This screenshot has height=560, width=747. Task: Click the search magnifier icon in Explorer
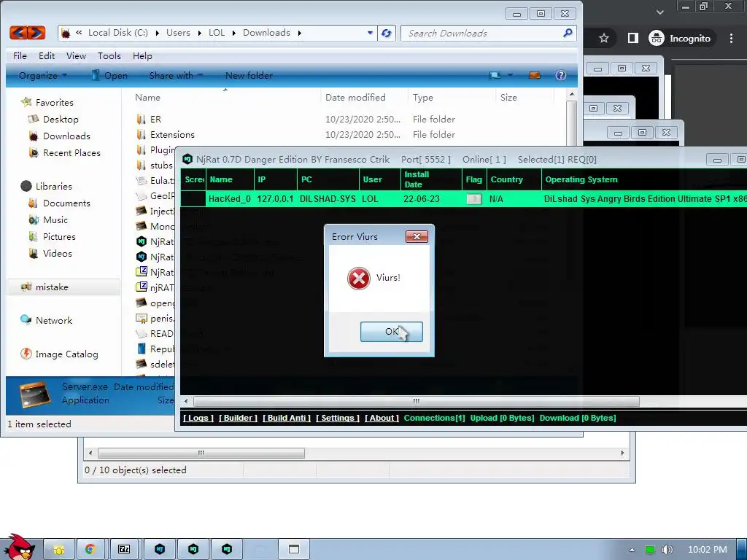click(567, 33)
